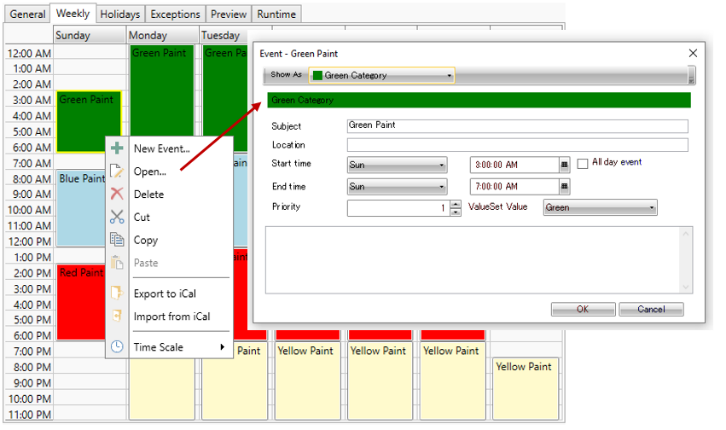726x430 pixels.
Task: Enable the All day event checkbox
Action: [x=583, y=163]
